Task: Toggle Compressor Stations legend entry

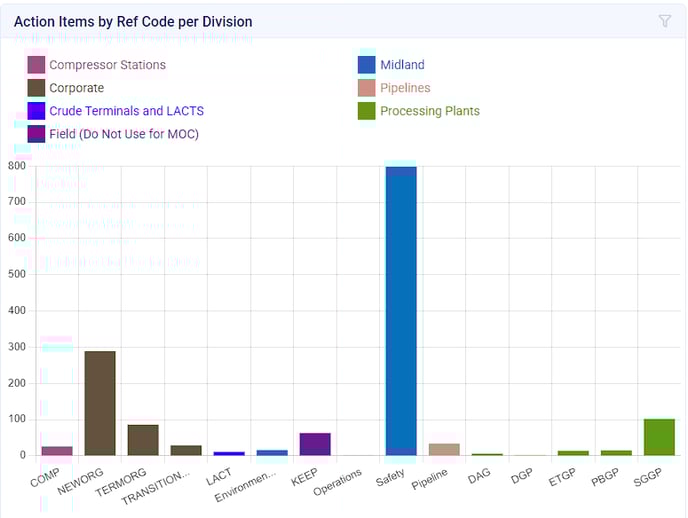Action: pyautogui.click(x=107, y=65)
